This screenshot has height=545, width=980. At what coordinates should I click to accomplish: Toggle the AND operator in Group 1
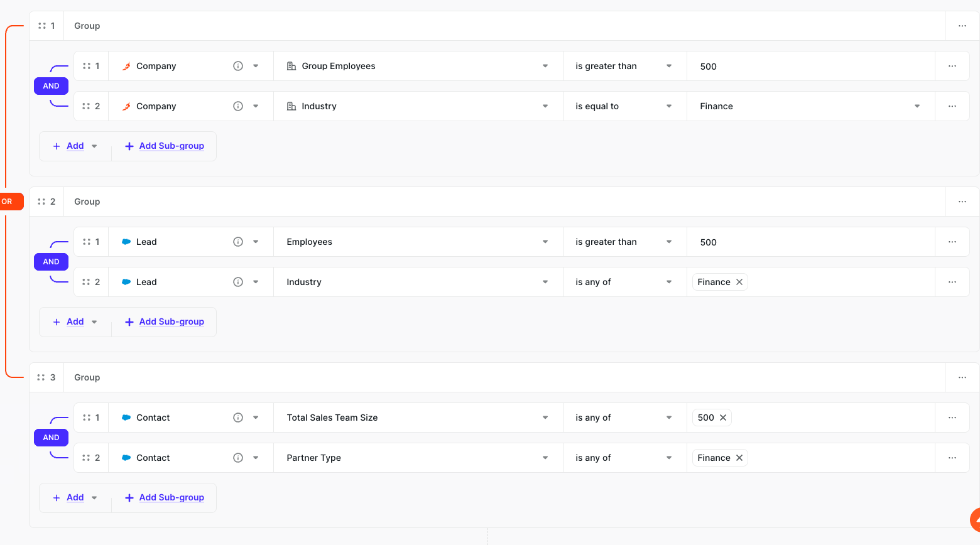(x=51, y=86)
